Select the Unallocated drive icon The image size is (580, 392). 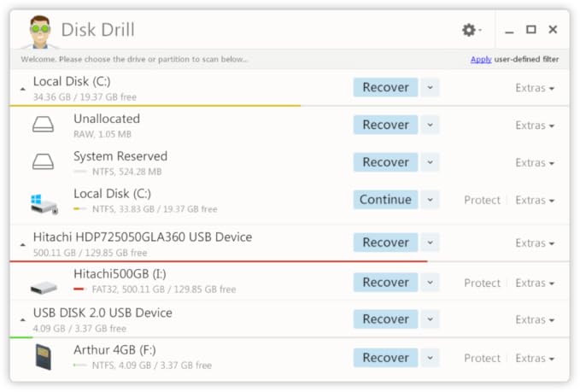pyautogui.click(x=43, y=126)
